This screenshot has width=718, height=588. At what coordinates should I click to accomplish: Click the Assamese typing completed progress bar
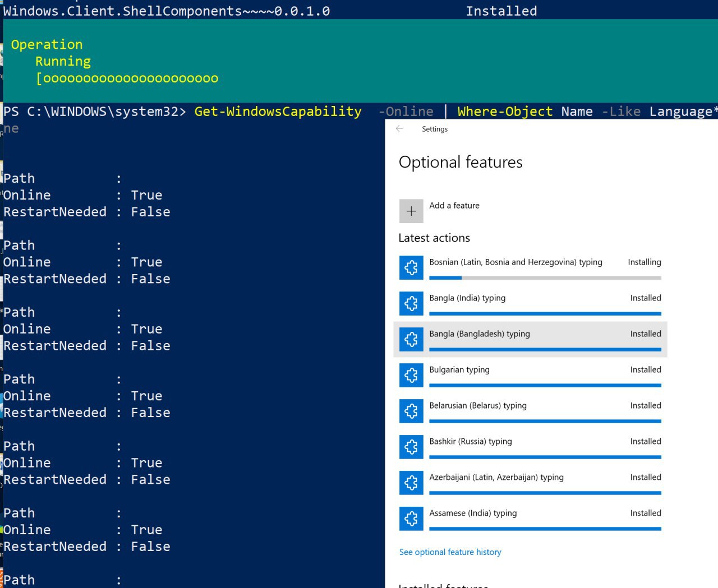545,529
